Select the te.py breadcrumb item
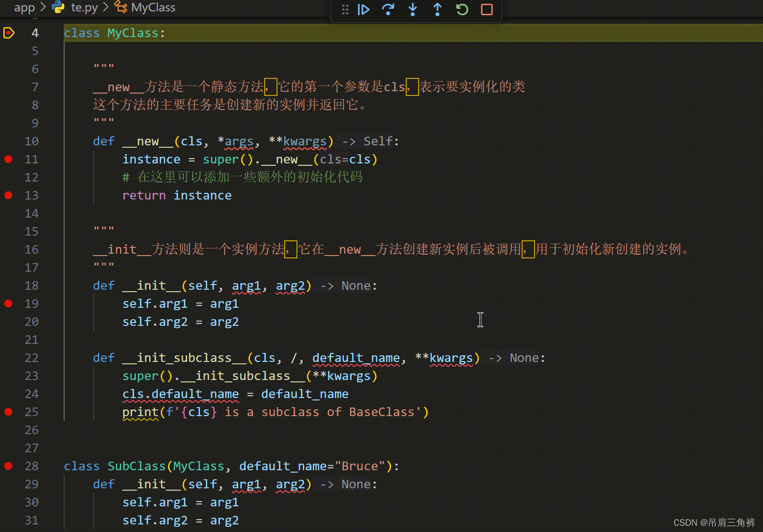Viewport: 763px width, 532px height. point(85,7)
